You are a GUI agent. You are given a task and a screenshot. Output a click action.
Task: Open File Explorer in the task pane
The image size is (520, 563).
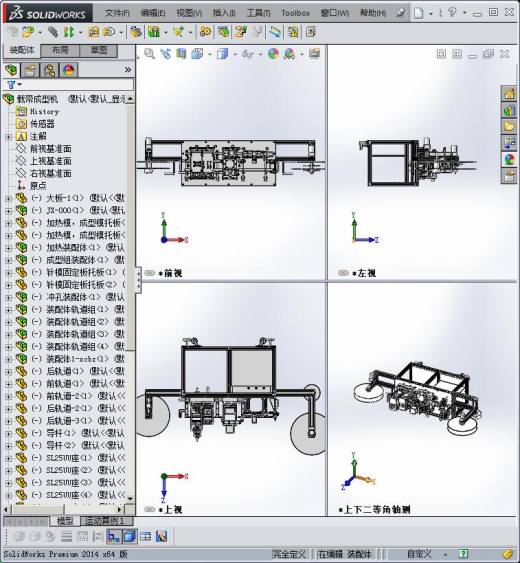point(509,126)
